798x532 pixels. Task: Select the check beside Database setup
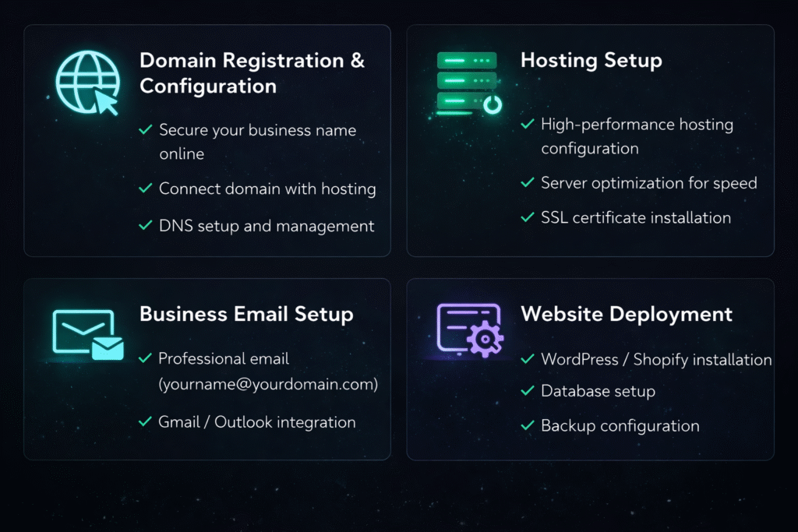tap(528, 391)
